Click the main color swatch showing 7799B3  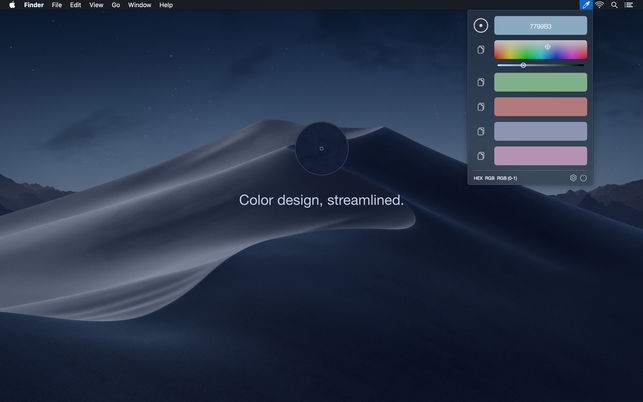(540, 25)
